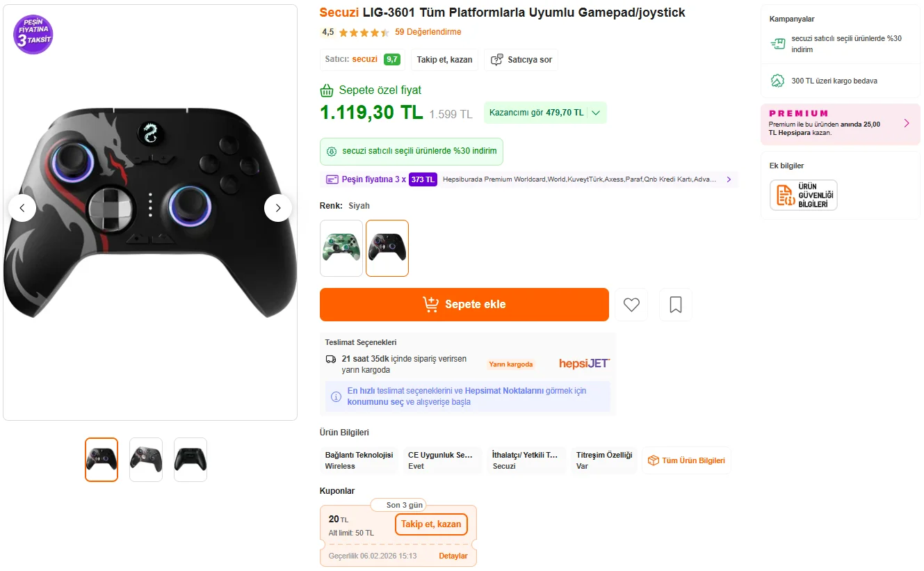Select the green camouflage color option

point(341,248)
